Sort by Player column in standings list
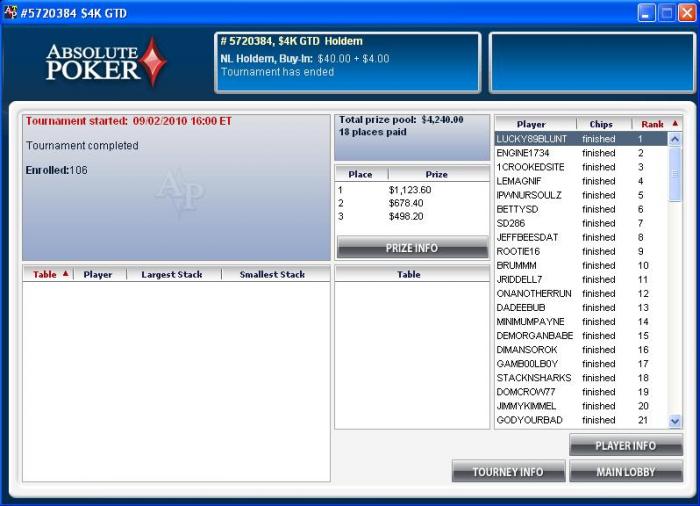The image size is (700, 506). [x=535, y=124]
